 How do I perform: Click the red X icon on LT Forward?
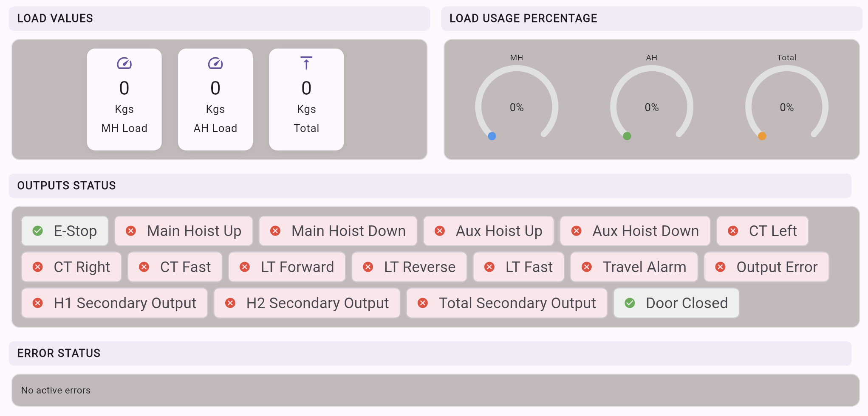point(245,267)
